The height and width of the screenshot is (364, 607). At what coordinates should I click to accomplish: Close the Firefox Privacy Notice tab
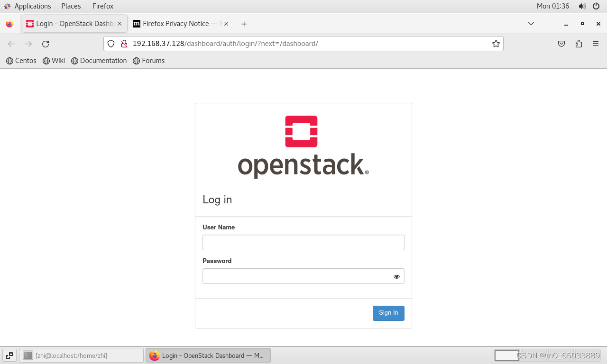point(226,24)
